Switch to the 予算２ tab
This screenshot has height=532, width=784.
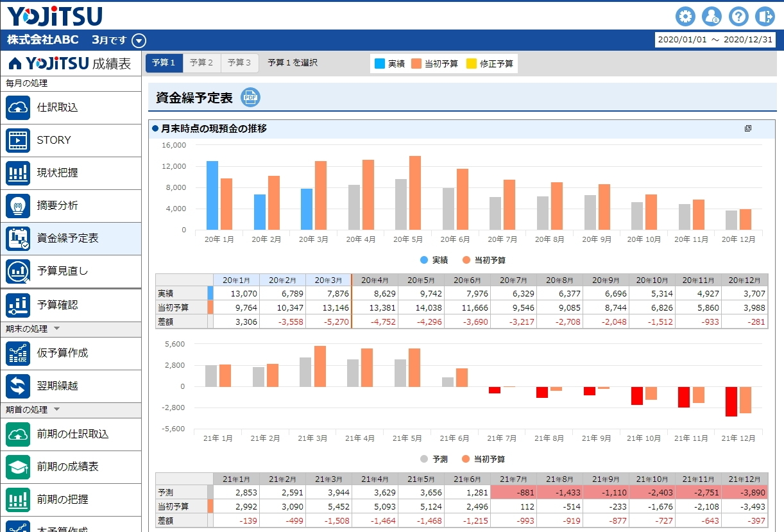click(201, 63)
